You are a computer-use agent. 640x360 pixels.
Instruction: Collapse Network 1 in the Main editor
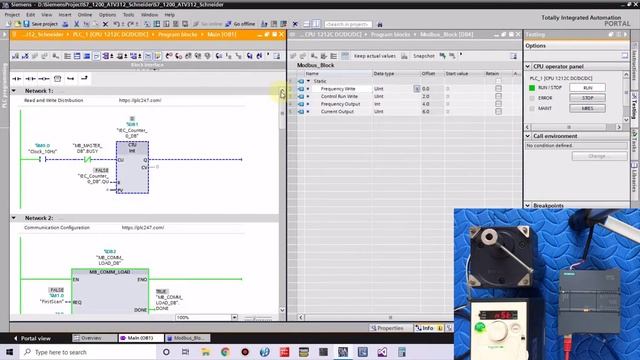(x=14, y=91)
